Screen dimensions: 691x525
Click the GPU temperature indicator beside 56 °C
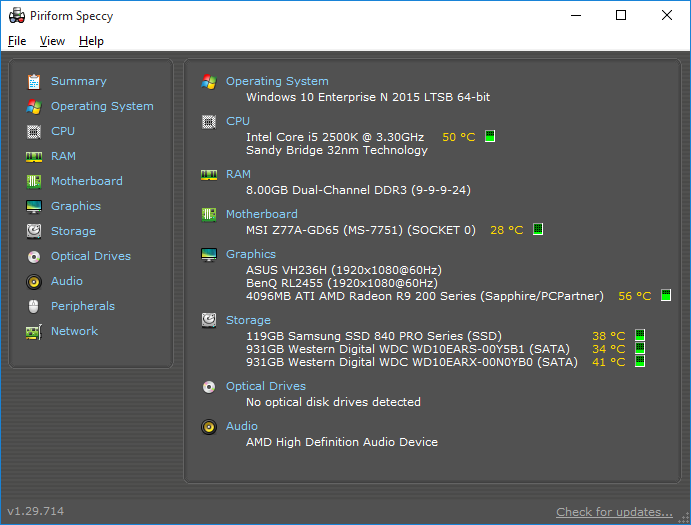(666, 295)
